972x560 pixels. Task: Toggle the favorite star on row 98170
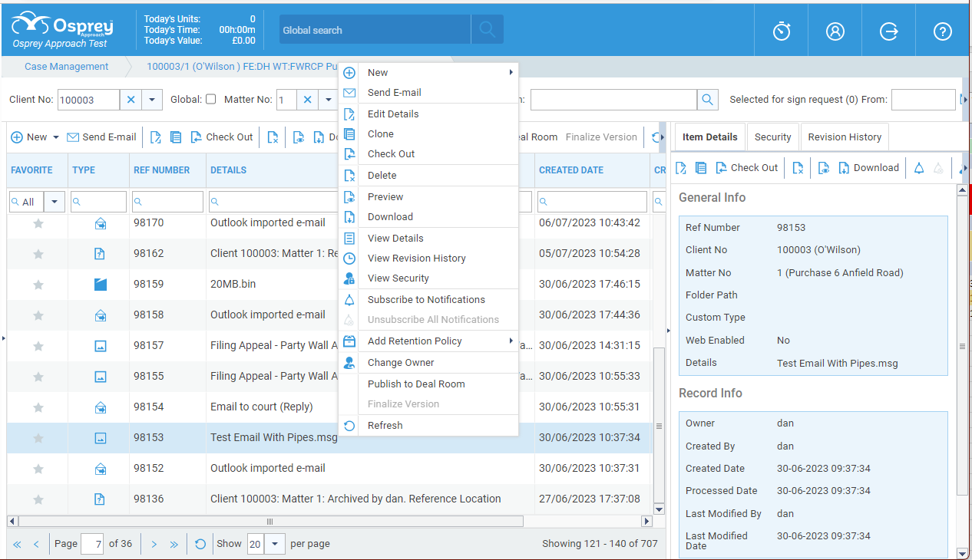38,222
